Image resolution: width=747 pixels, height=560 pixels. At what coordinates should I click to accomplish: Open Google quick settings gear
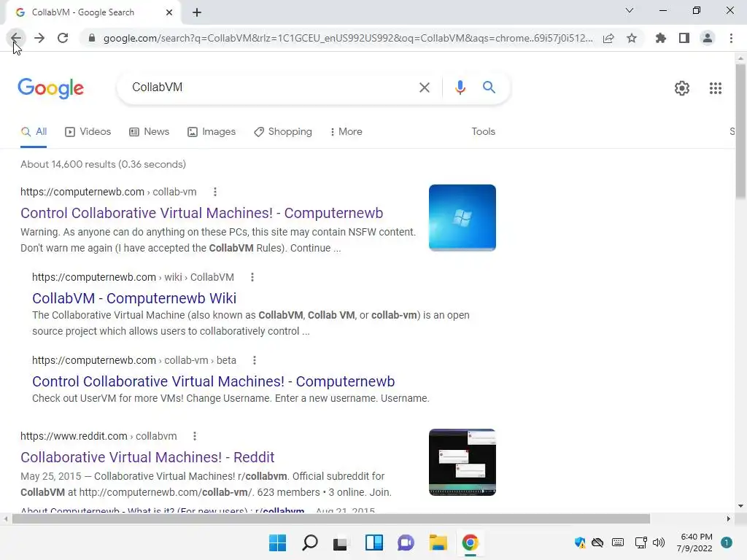pyautogui.click(x=682, y=88)
